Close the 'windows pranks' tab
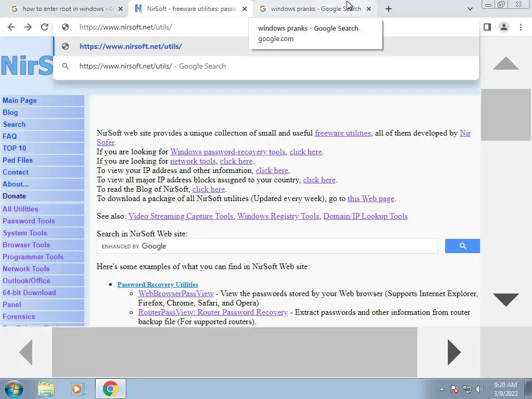 (x=369, y=9)
